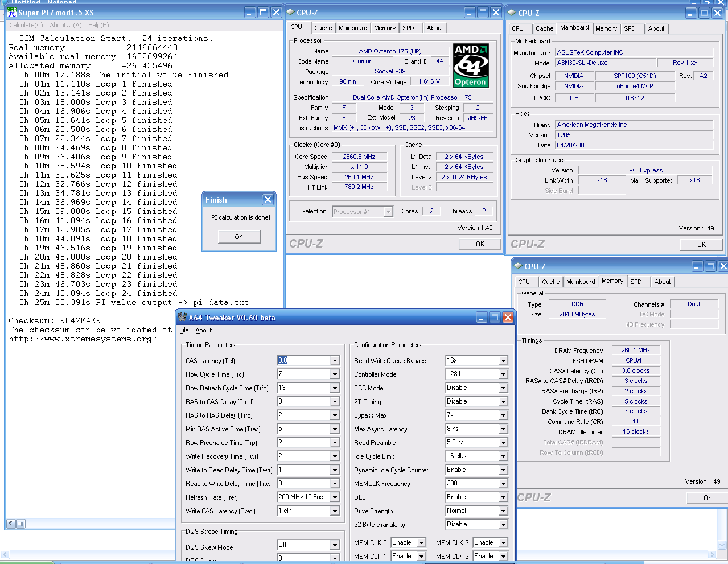Click the HT Link value 780.2 MHz

[x=359, y=187]
